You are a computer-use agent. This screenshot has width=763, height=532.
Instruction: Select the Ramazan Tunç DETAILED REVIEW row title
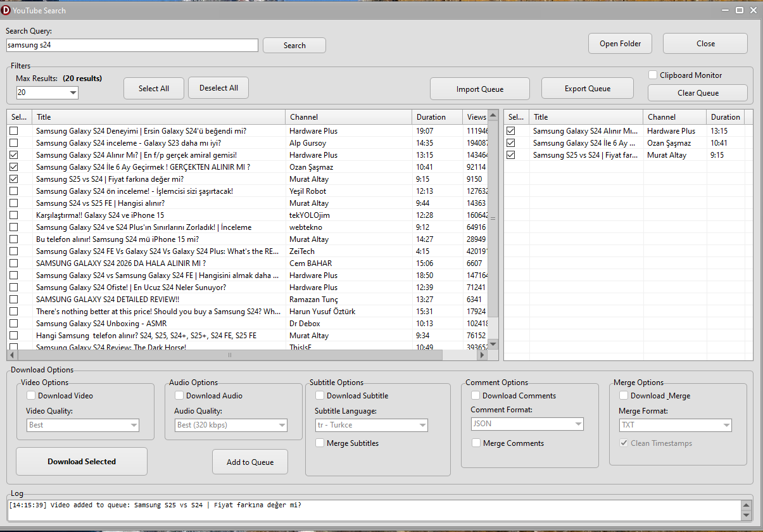(x=108, y=300)
